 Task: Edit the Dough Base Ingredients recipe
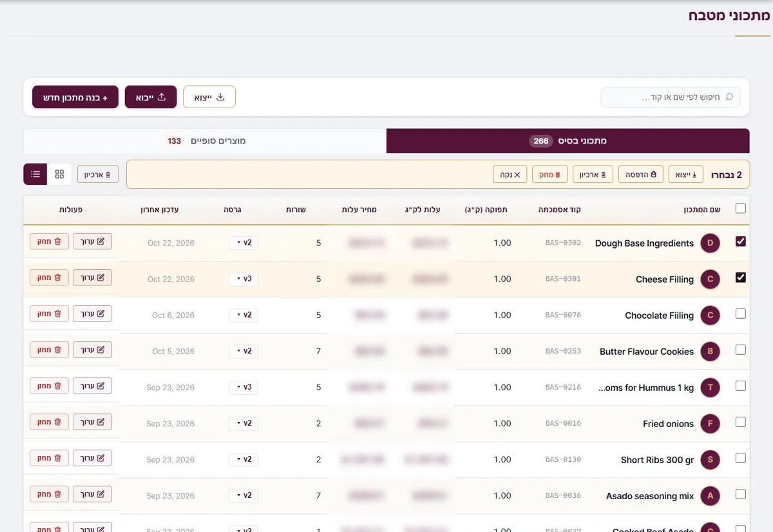click(92, 242)
